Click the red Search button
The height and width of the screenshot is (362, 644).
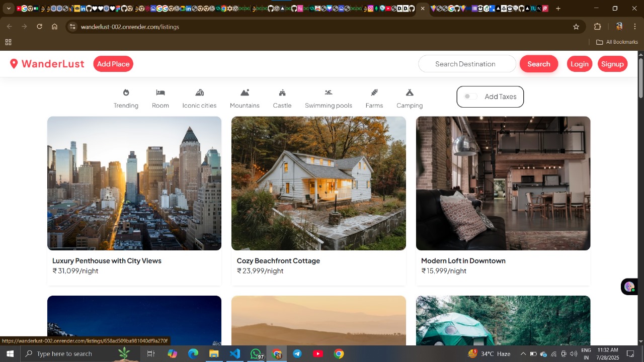539,64
